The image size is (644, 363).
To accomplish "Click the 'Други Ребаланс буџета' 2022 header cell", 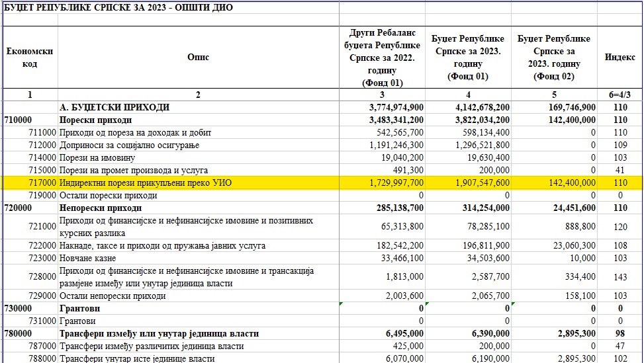I will [x=383, y=58].
